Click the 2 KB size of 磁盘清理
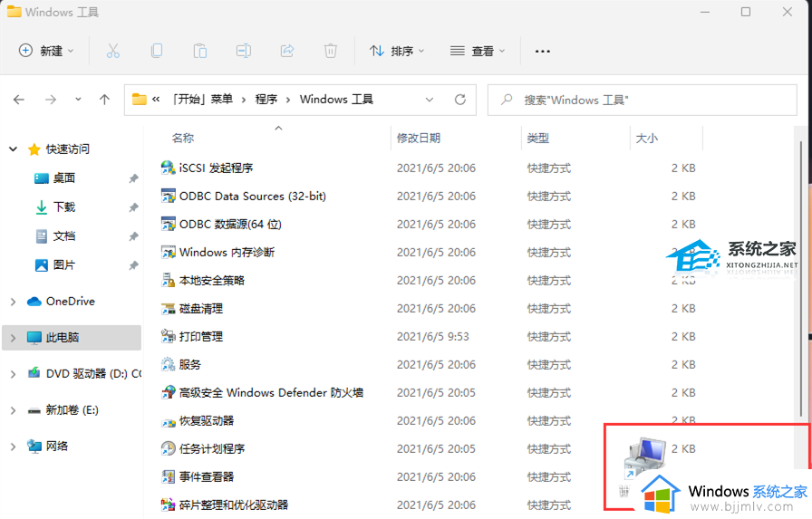812x519 pixels. click(683, 308)
